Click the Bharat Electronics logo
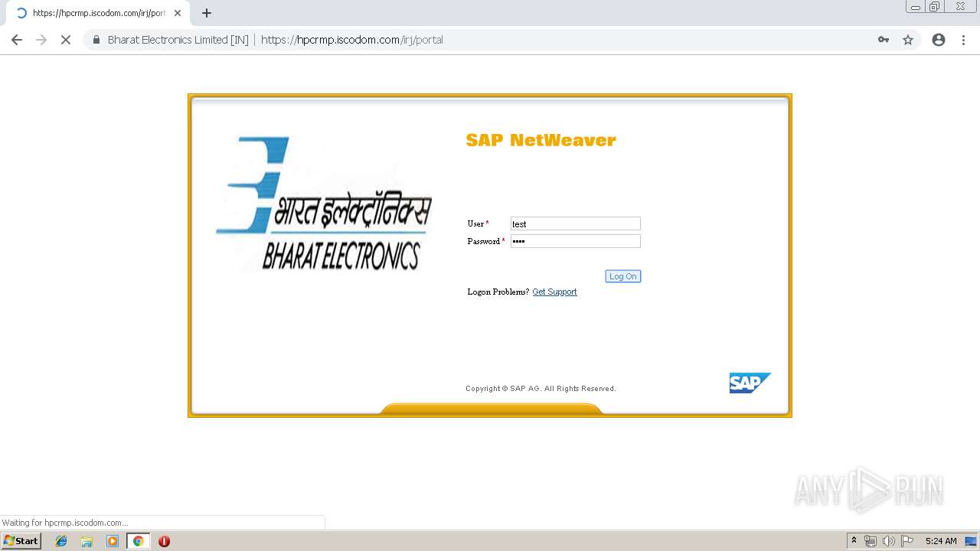 pos(324,204)
